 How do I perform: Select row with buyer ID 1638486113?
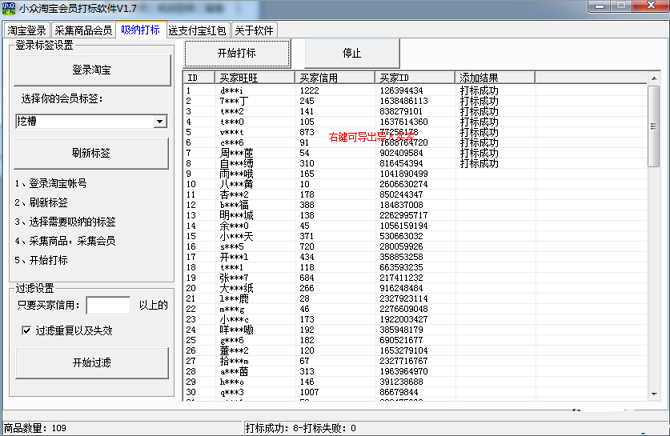point(415,101)
